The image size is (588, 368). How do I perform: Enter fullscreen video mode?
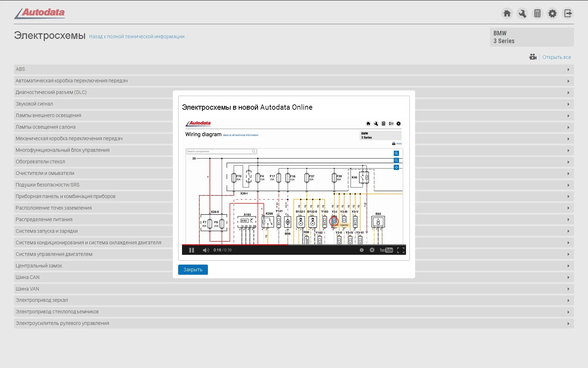[401, 250]
